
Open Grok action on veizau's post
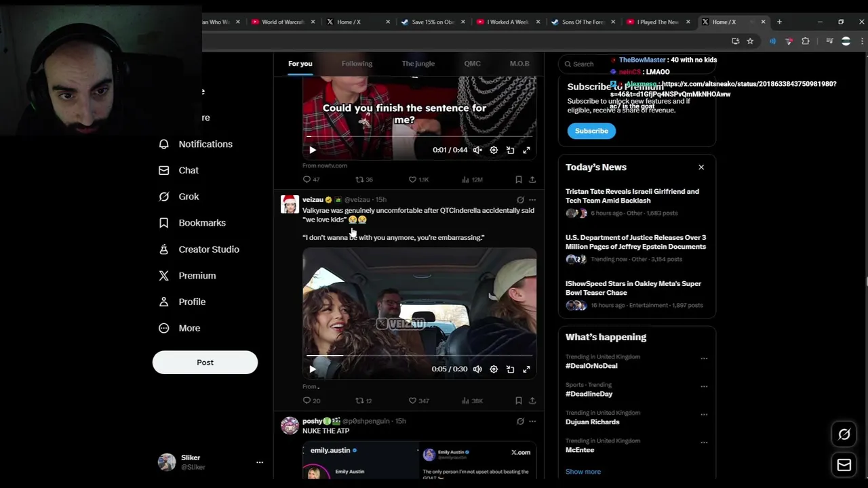[x=520, y=200]
